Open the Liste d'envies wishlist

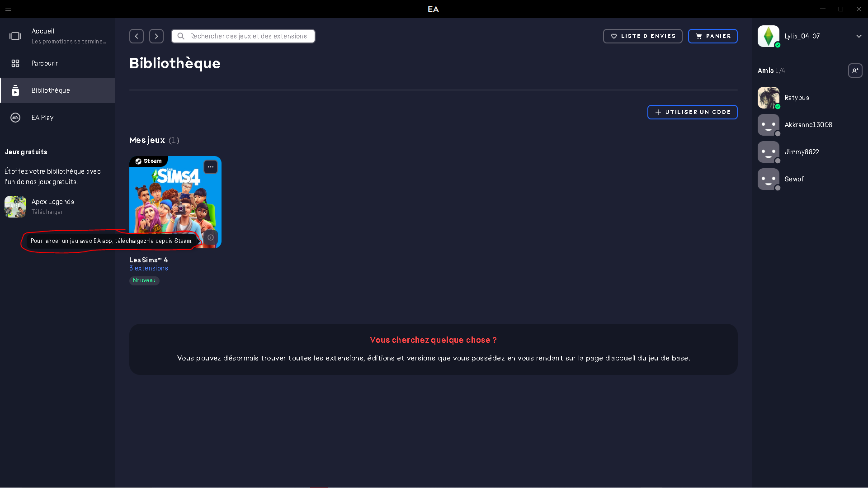coord(643,36)
